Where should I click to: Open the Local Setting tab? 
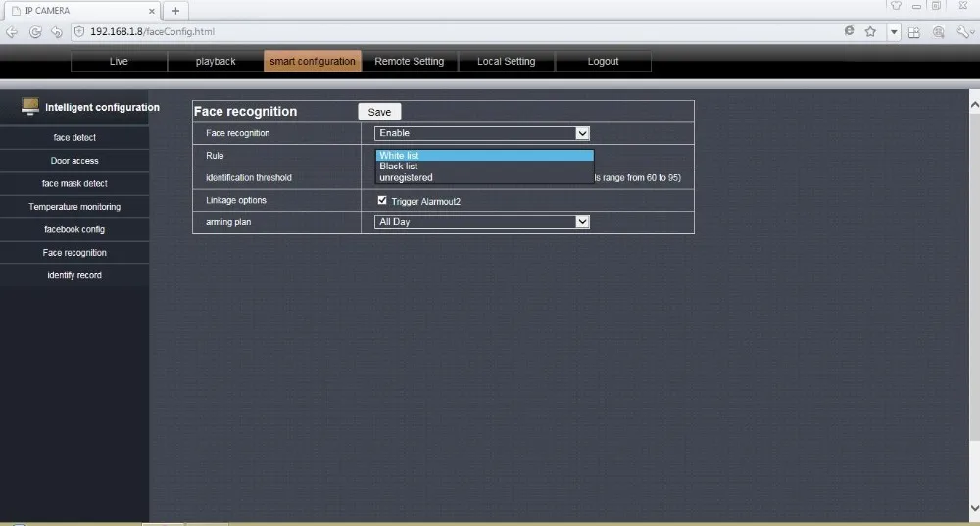(507, 62)
